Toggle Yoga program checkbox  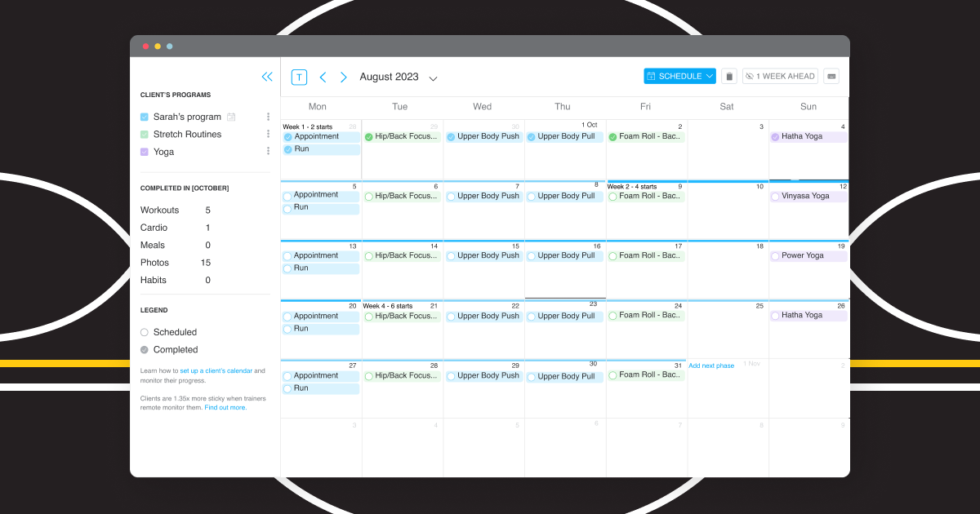pyautogui.click(x=145, y=152)
